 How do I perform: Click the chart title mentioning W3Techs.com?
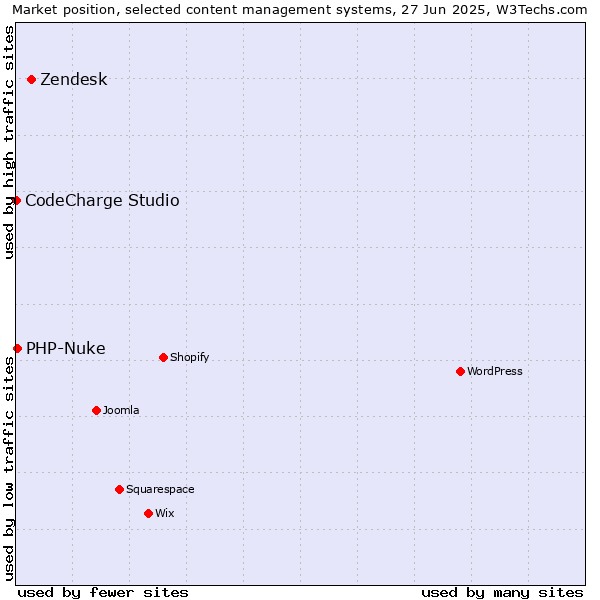click(300, 10)
